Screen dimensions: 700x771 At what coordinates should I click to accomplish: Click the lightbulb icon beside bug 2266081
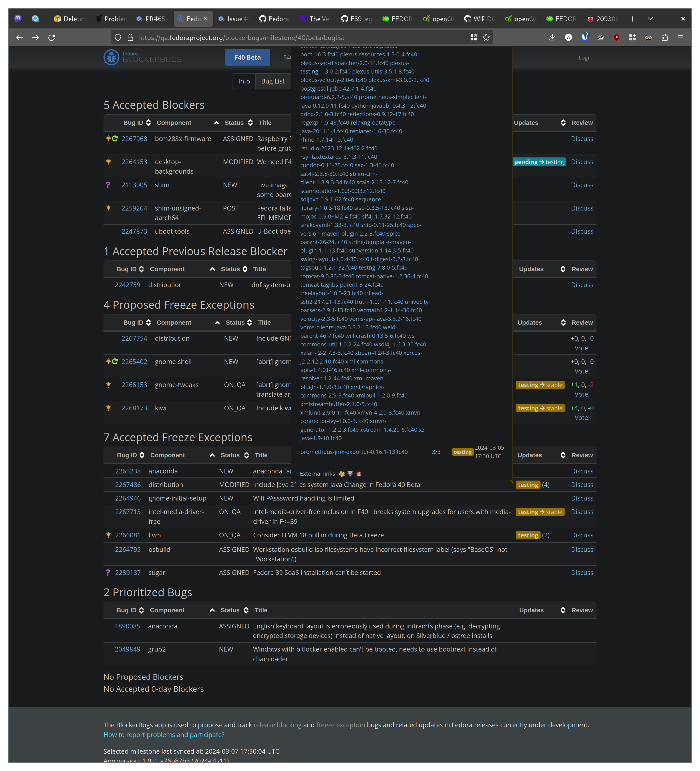109,535
